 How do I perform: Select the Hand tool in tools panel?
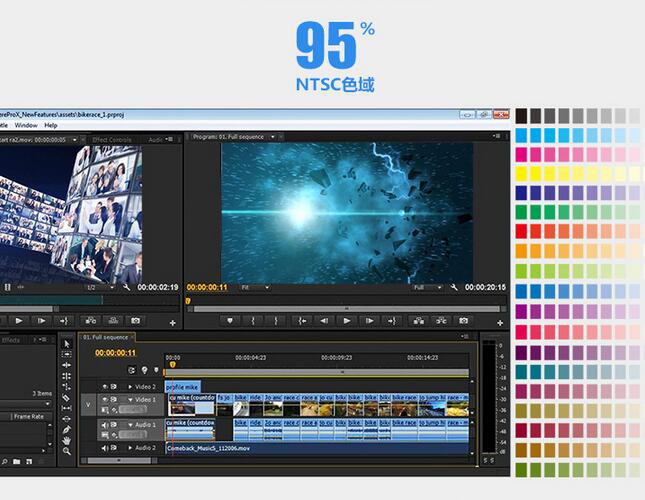pyautogui.click(x=66, y=440)
